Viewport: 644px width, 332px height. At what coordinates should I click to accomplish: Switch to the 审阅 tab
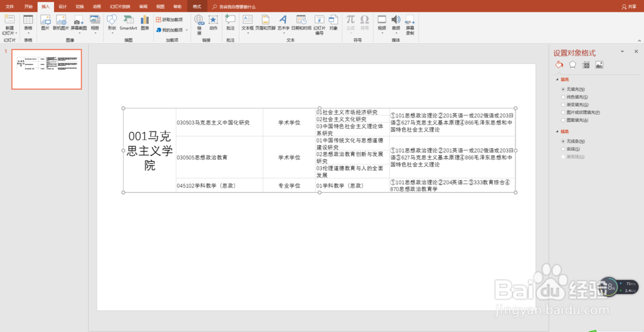click(x=144, y=6)
